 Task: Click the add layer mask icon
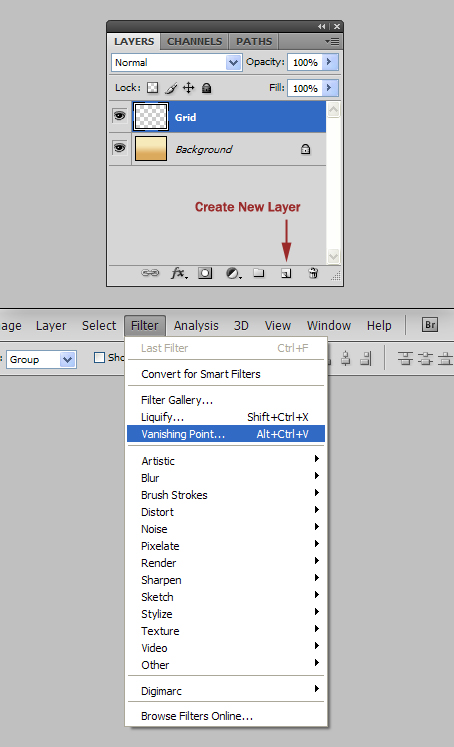tap(205, 273)
